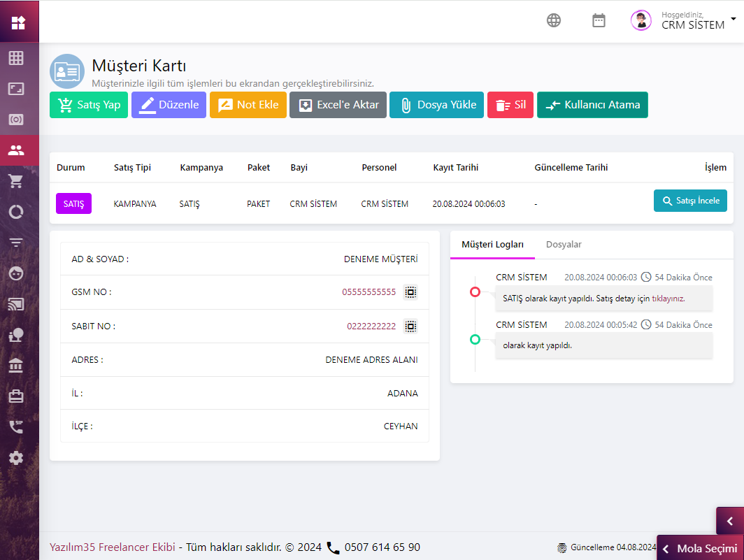Click the globe language icon in header
Screen dimensions: 744x560
[554, 20]
